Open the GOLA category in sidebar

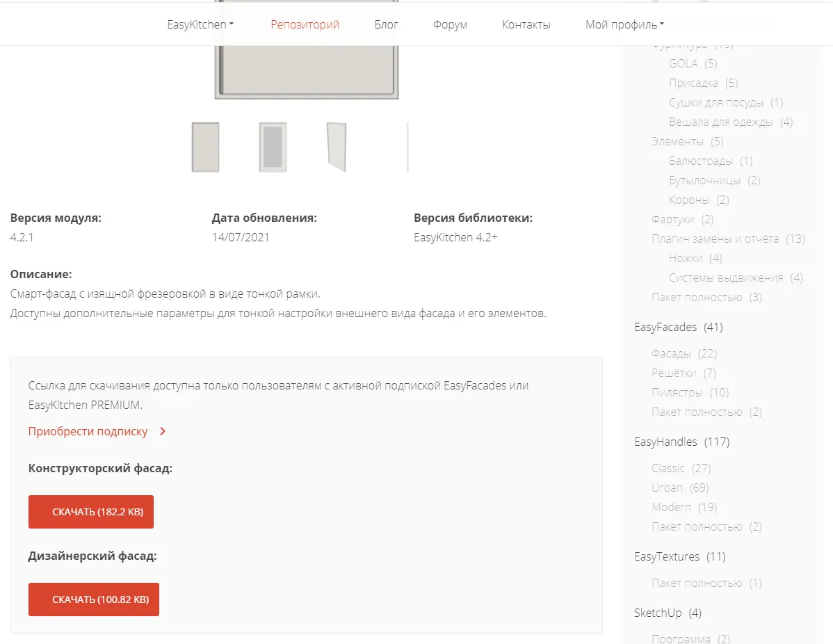coord(683,63)
